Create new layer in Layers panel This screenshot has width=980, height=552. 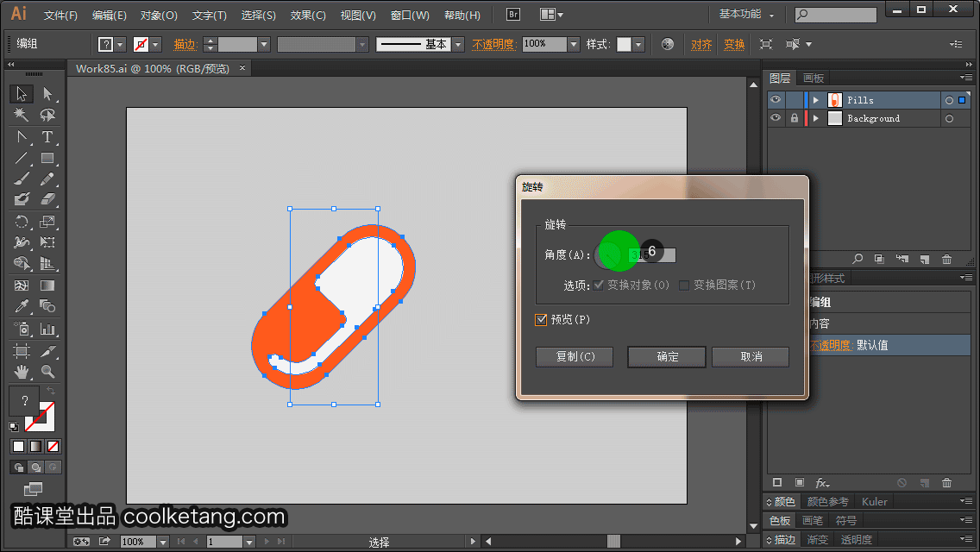click(925, 259)
